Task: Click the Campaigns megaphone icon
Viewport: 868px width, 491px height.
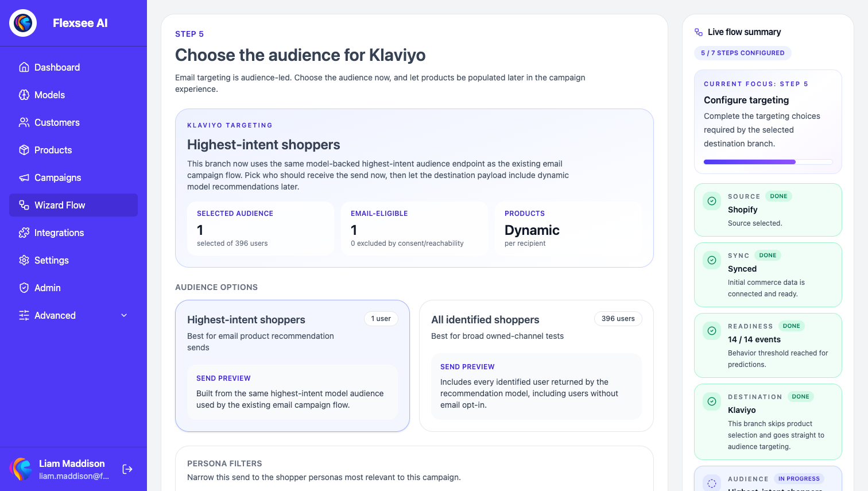Action: click(x=24, y=177)
